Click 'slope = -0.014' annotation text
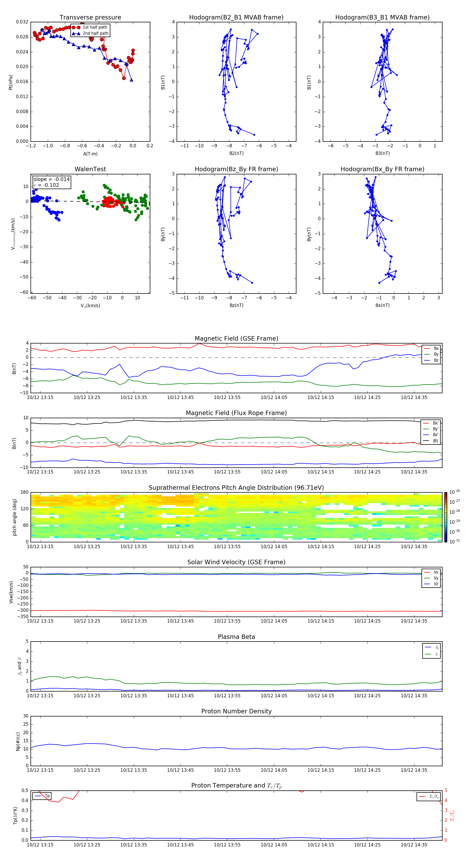The height and width of the screenshot is (868, 473). tap(52, 179)
